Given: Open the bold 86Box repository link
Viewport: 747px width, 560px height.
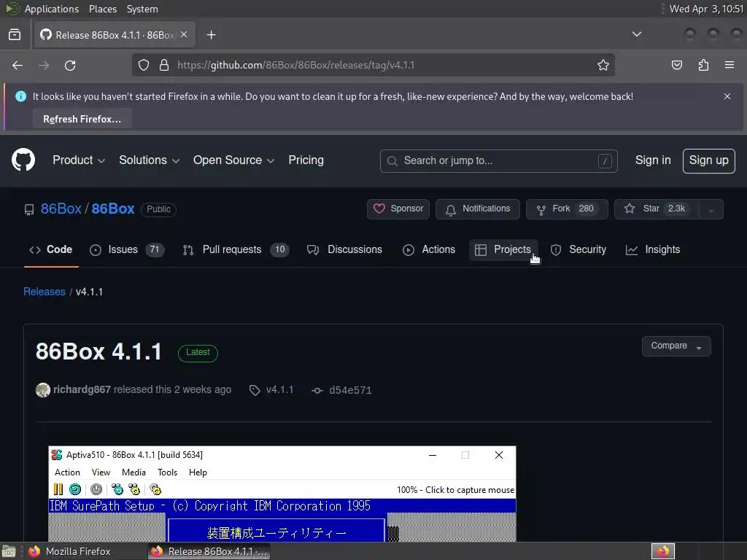Looking at the screenshot, I should (x=113, y=209).
